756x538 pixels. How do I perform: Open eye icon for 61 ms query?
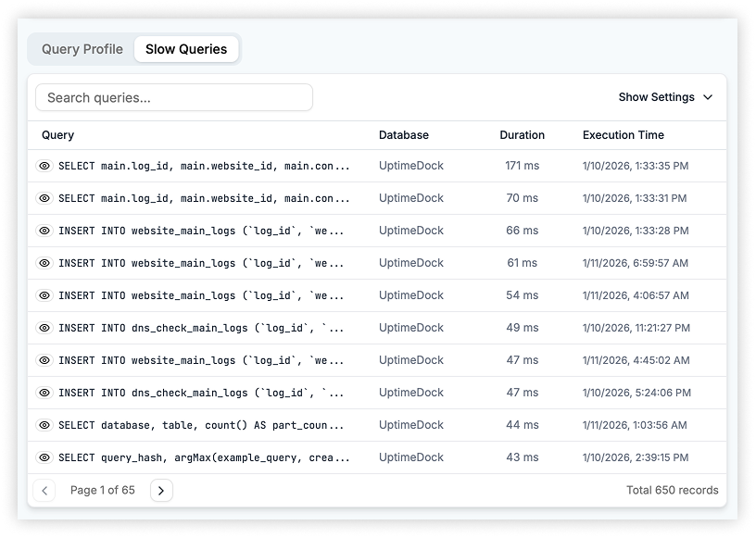pyautogui.click(x=44, y=263)
